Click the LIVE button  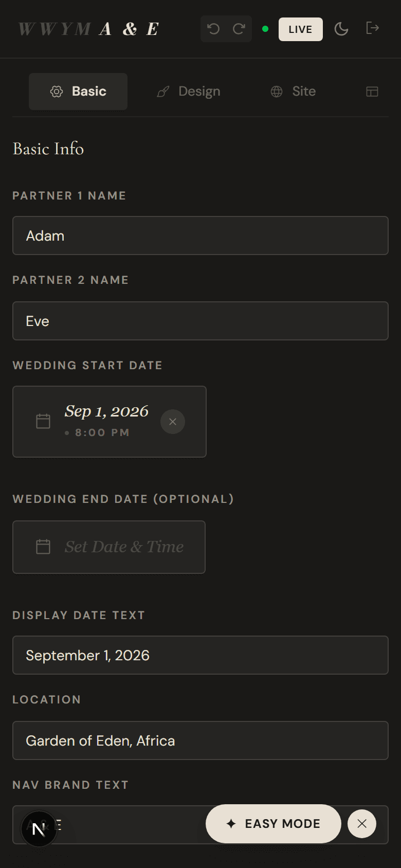point(300,29)
